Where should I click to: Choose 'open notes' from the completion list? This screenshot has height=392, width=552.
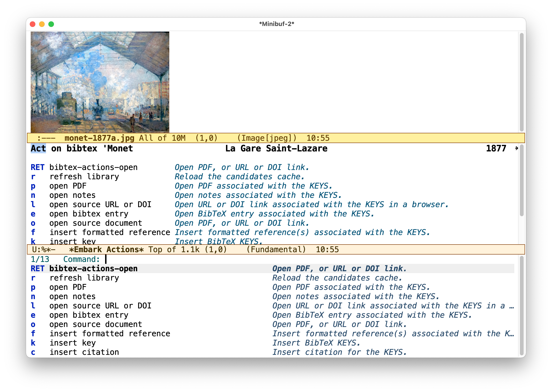72,296
